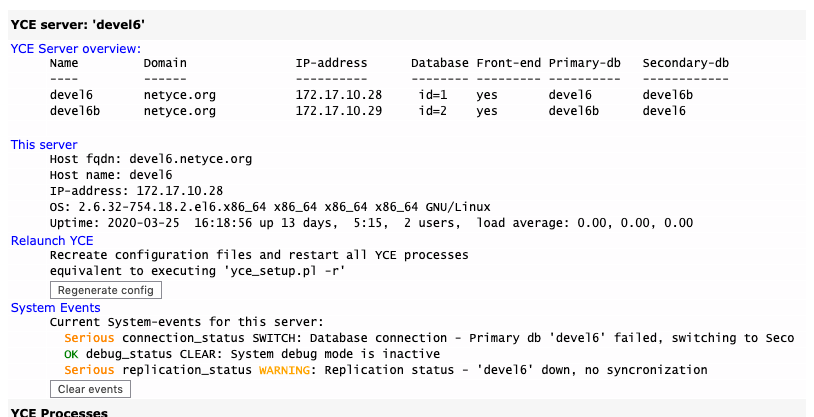This screenshot has height=417, width=814.
Task: Click the Relaunch YCE section heading
Action: click(52, 240)
